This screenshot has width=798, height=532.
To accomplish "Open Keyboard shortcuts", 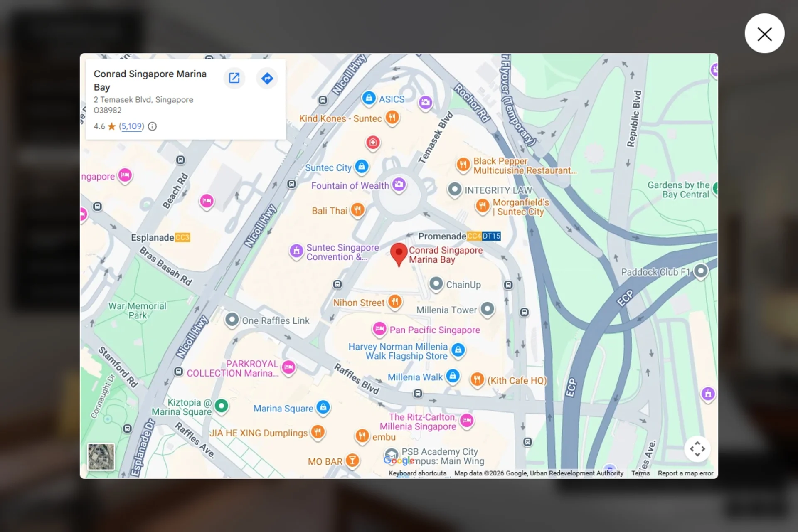I will pos(417,473).
